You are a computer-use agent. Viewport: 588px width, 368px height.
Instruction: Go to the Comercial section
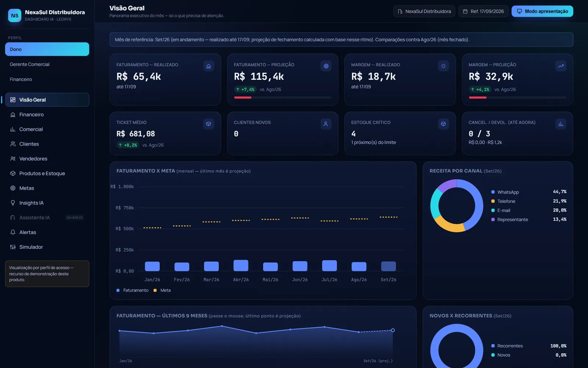click(47, 129)
